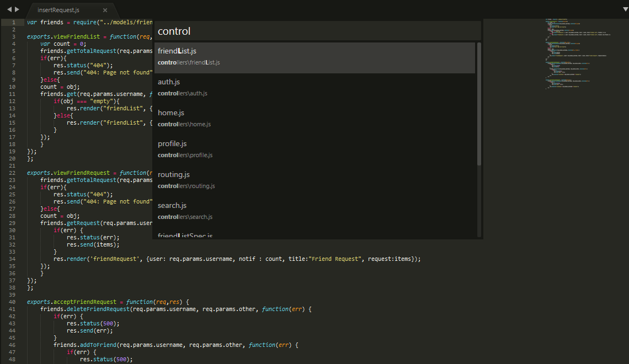Click the res.render('friendRequest' line
The height and width of the screenshot is (364, 629).
click(x=237, y=259)
